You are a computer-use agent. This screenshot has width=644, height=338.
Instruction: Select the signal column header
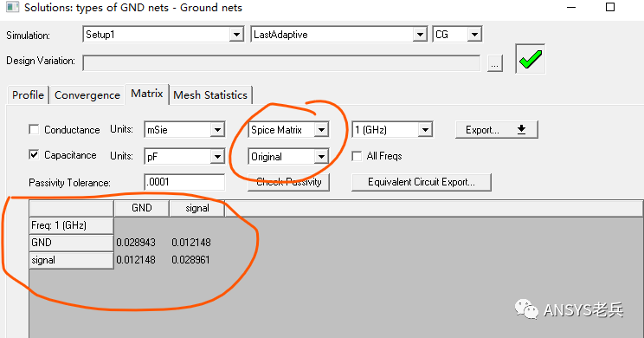click(x=197, y=208)
